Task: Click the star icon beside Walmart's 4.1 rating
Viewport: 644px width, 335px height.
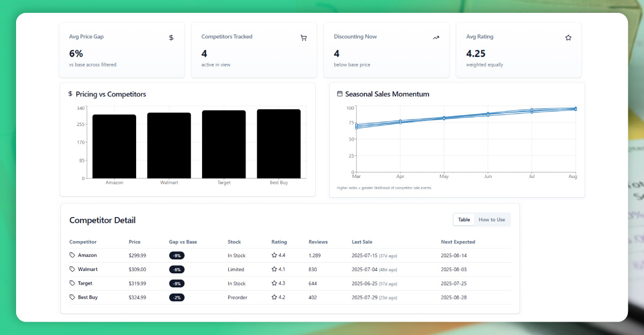Action: click(274, 270)
